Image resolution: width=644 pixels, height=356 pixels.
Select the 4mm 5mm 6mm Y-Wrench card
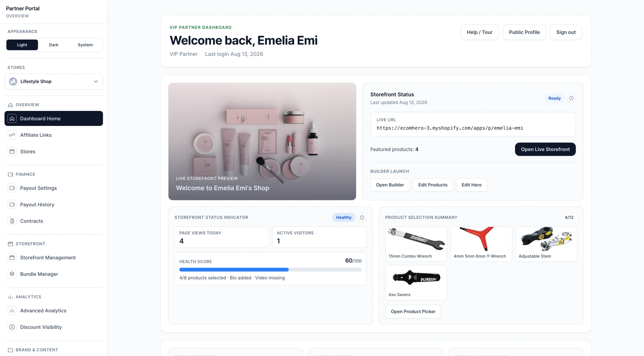481,244
